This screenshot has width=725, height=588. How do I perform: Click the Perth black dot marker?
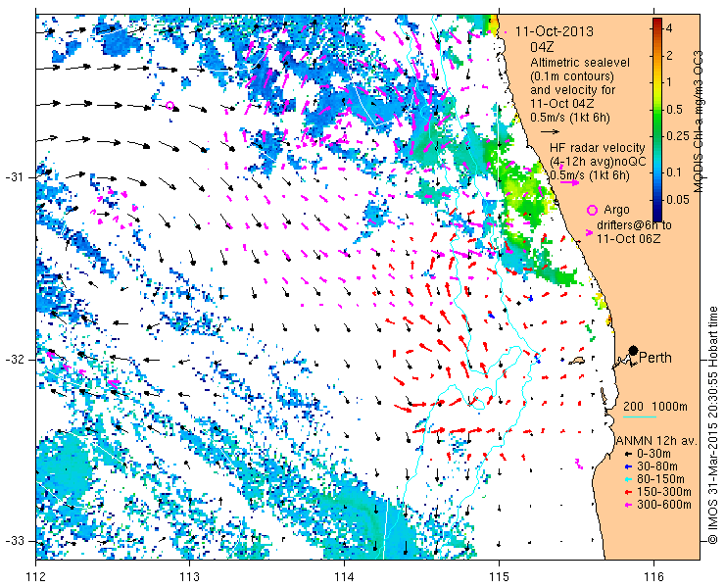click(x=634, y=350)
